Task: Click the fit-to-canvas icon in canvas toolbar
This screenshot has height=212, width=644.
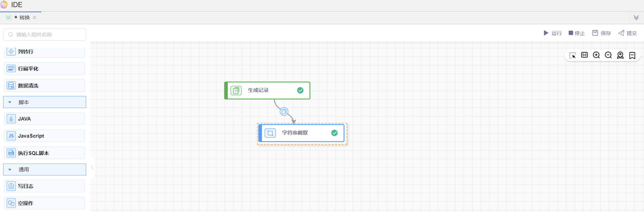Action: point(584,55)
